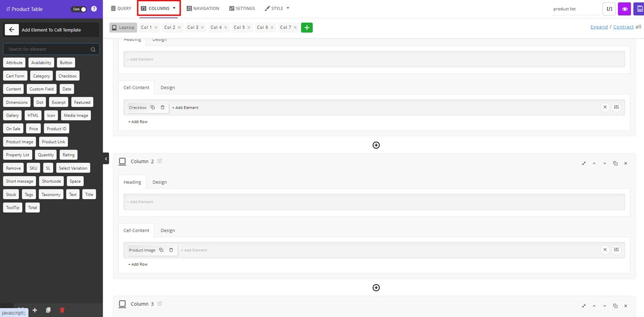Open Column 2 Cell Content Design tab

[168, 230]
